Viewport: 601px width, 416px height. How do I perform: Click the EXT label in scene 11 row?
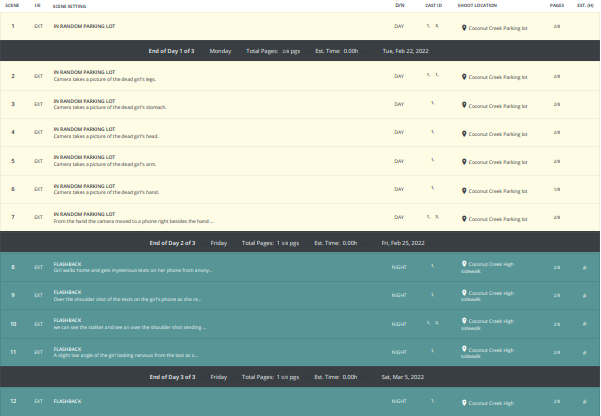(38, 352)
